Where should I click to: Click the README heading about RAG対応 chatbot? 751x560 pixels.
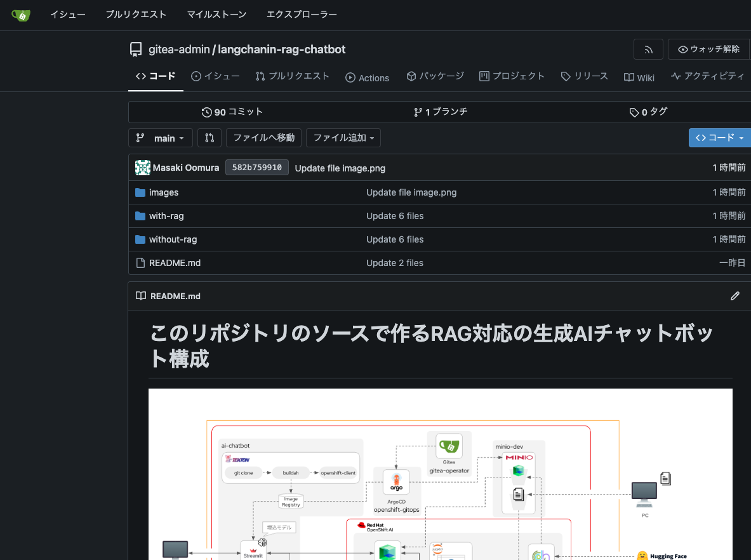tap(432, 346)
